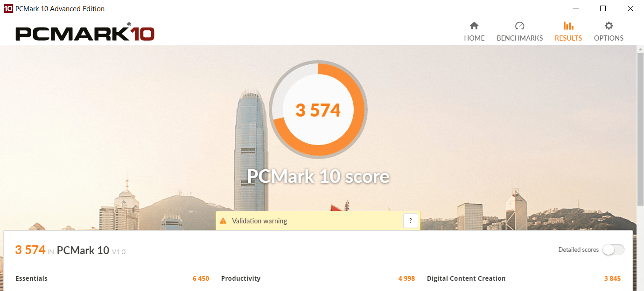Open the Home house icon
The height and width of the screenshot is (291, 644).
coord(474,26)
